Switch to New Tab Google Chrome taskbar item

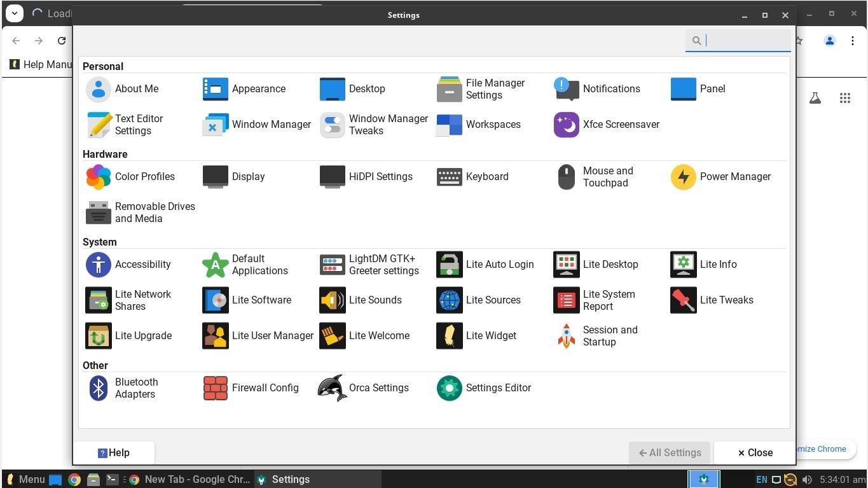click(189, 480)
